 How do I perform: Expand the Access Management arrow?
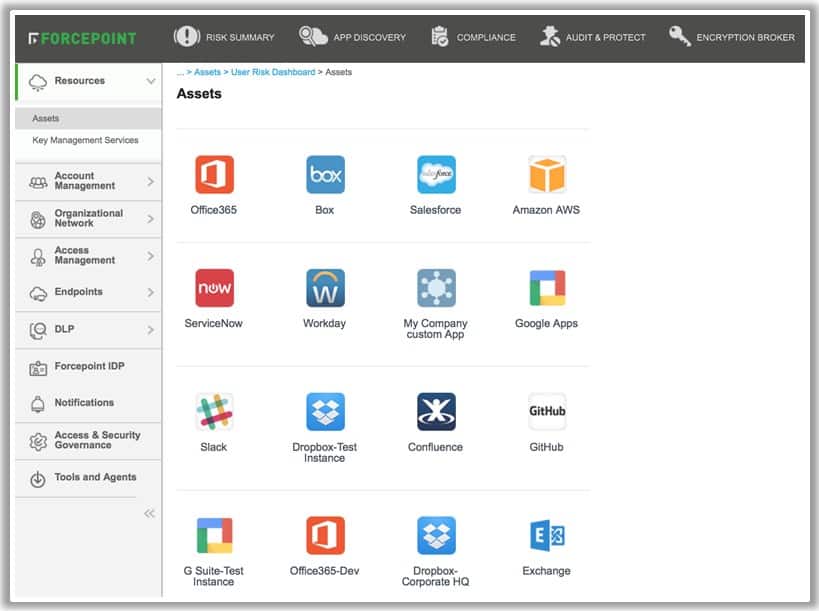click(150, 256)
